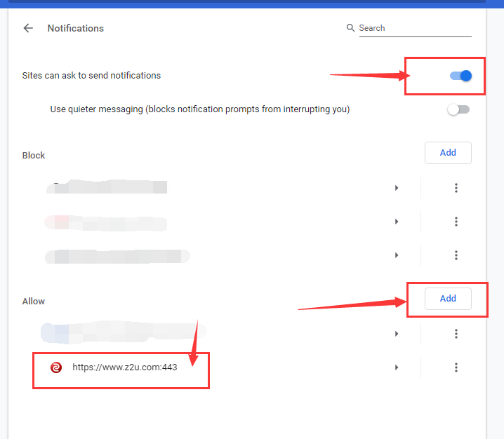Image resolution: width=504 pixels, height=439 pixels.
Task: Open three-dot menu for third blocked site
Action: (x=456, y=255)
